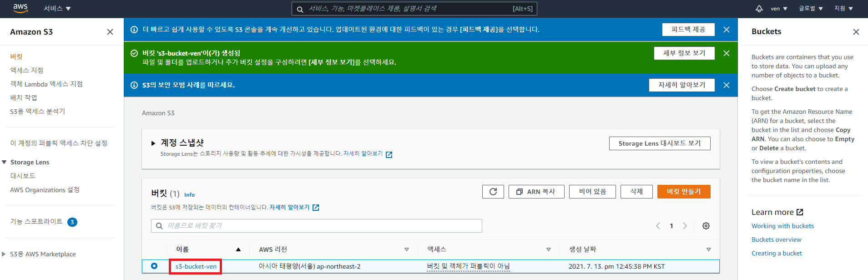This screenshot has width=868, height=280.
Task: Dismiss the S3 security best practices banner
Action: (x=727, y=85)
